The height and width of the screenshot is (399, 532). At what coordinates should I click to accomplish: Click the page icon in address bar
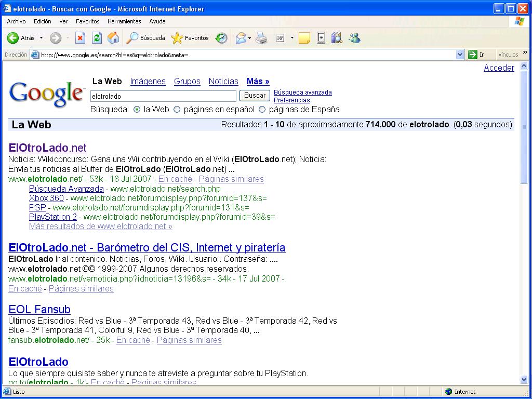click(x=35, y=55)
